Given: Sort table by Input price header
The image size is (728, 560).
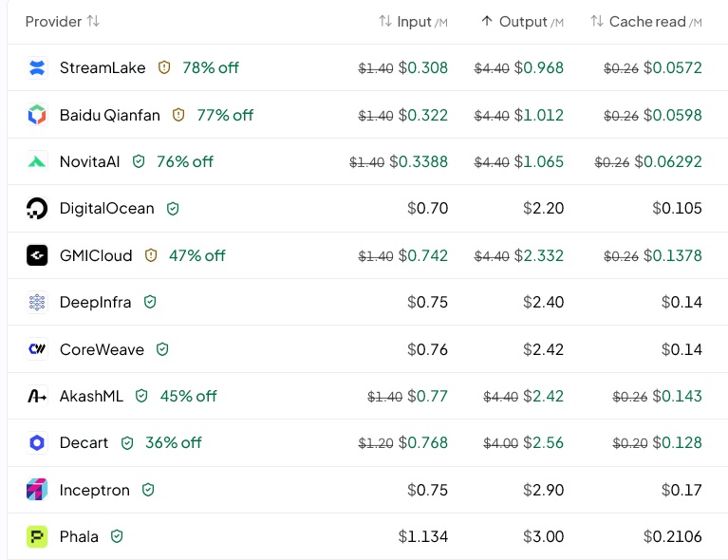Looking at the screenshot, I should point(413,22).
